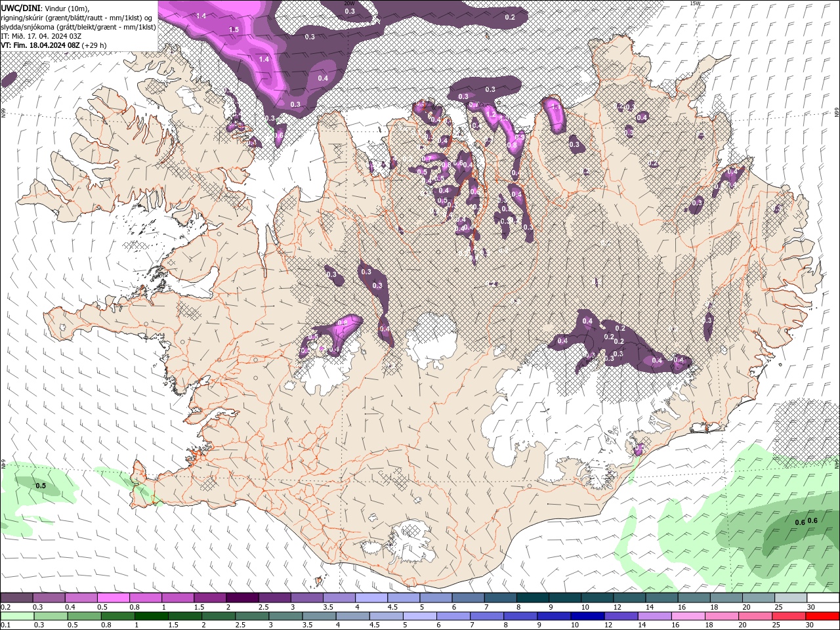The image size is (840, 630).
Task: Choose the light lavender swatch labeled 4 in the top legend row
Action: (x=371, y=597)
